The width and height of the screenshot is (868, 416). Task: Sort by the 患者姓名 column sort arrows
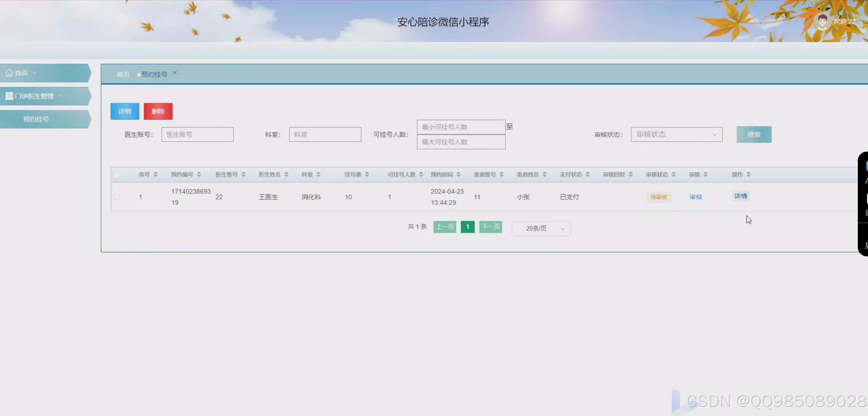tap(545, 174)
